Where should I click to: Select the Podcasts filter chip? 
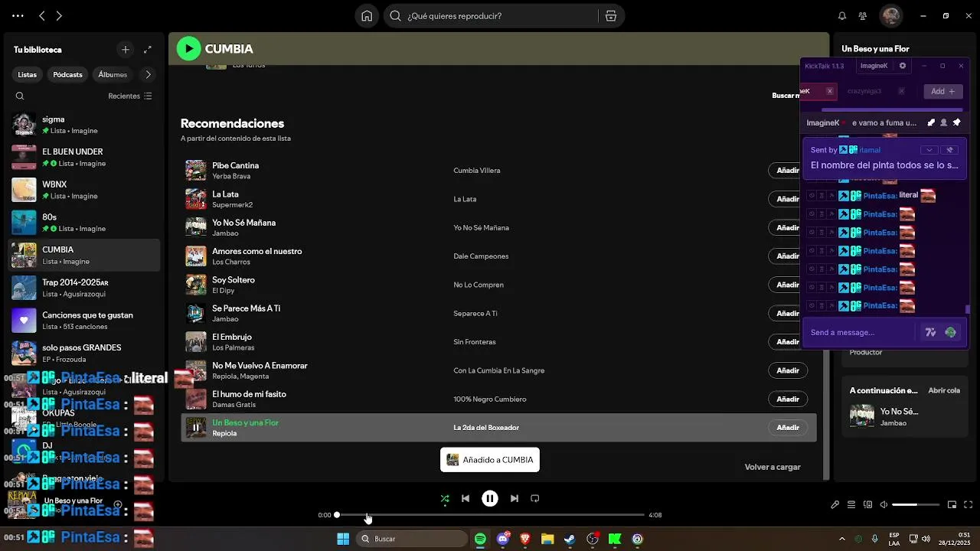(x=67, y=74)
